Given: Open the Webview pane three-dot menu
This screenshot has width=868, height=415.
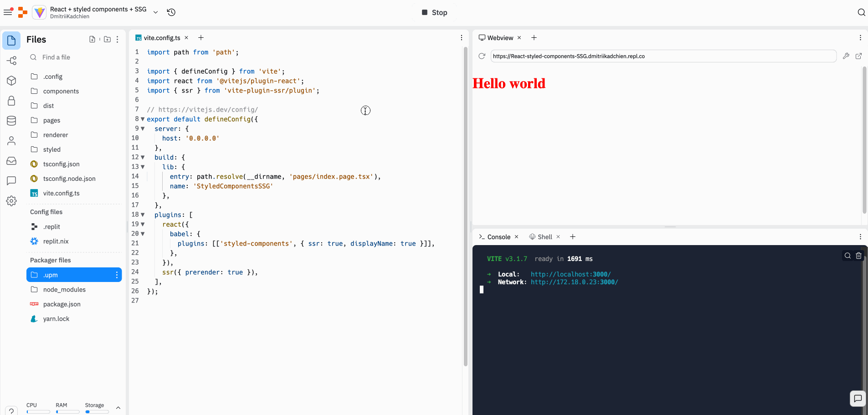Looking at the screenshot, I should pyautogui.click(x=860, y=38).
